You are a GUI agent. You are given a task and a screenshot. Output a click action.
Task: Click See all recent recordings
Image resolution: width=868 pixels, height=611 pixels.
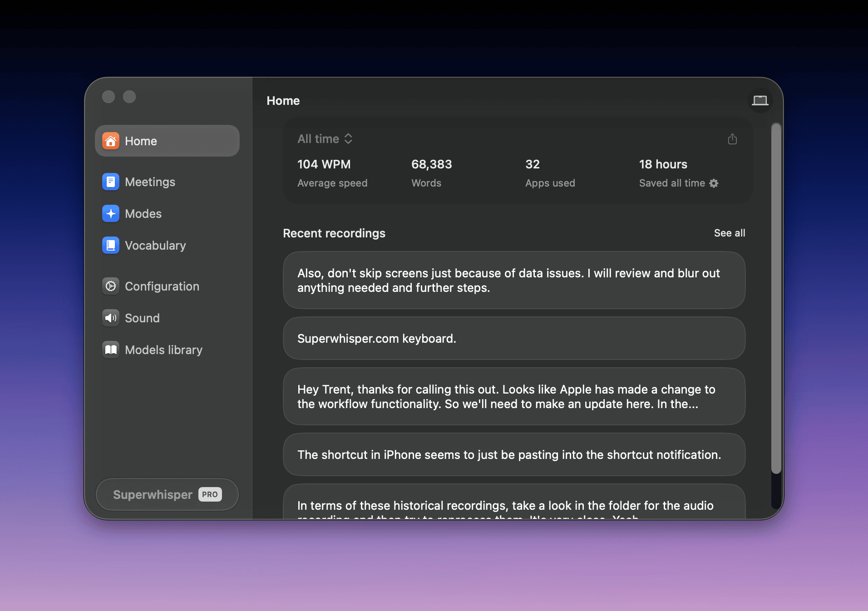(x=730, y=233)
